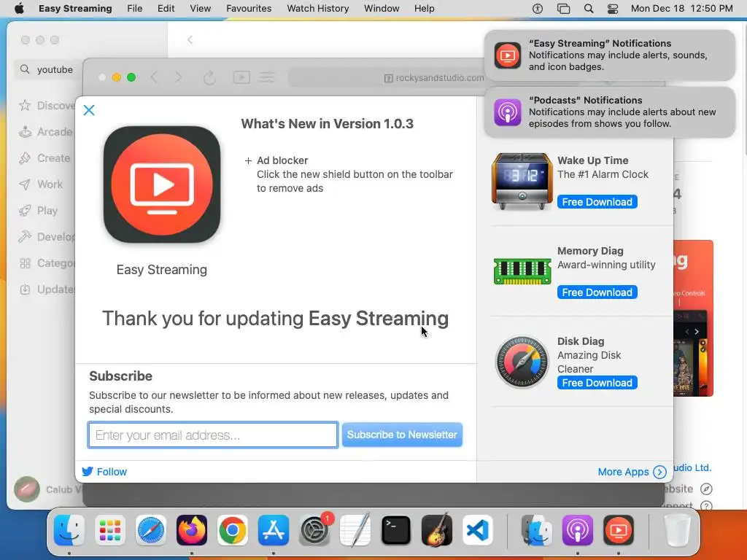This screenshot has height=560, width=747.
Task: Click the Subscribe to Newsletter button
Action: coord(402,435)
